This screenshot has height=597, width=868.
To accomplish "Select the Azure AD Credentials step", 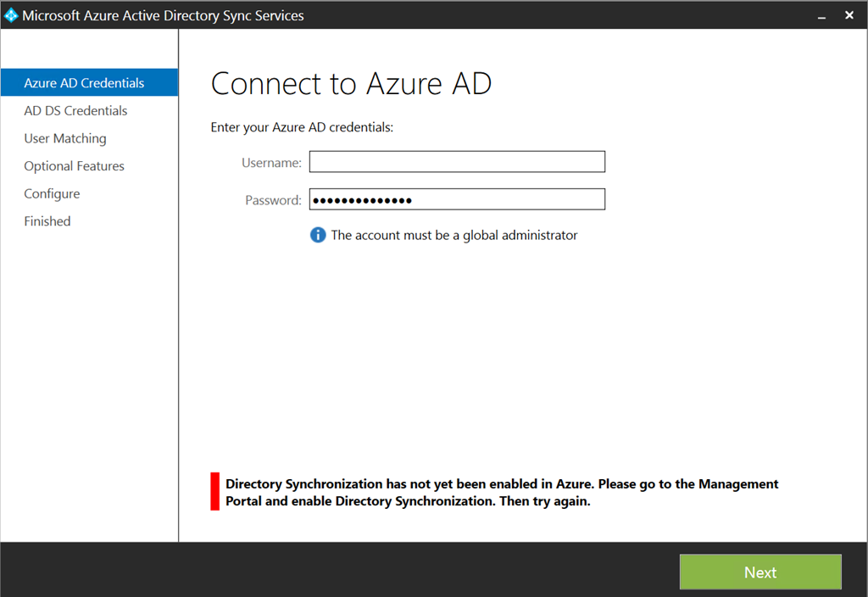I will pos(84,83).
